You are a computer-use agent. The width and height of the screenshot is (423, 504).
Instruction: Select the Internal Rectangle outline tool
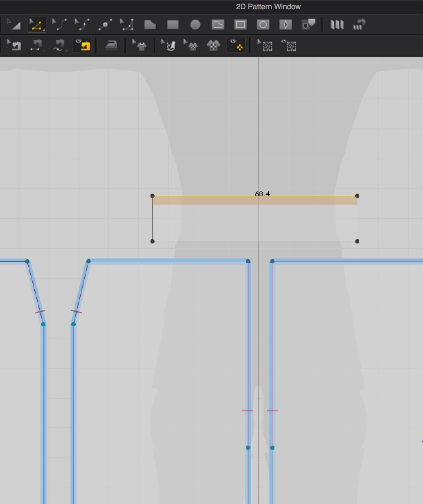pos(240,25)
